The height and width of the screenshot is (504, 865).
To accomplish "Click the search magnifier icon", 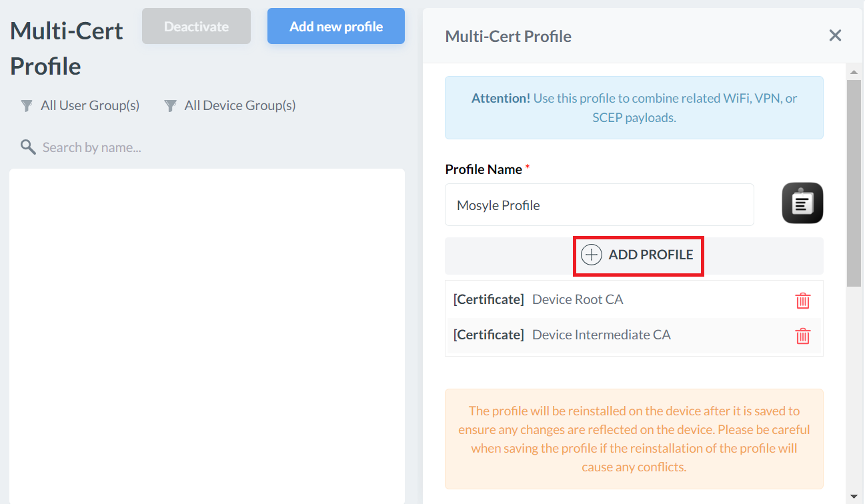I will click(x=27, y=147).
